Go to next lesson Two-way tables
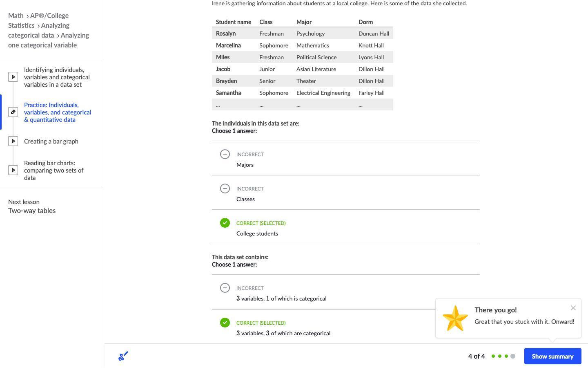This screenshot has height=368, width=588. pyautogui.click(x=32, y=211)
